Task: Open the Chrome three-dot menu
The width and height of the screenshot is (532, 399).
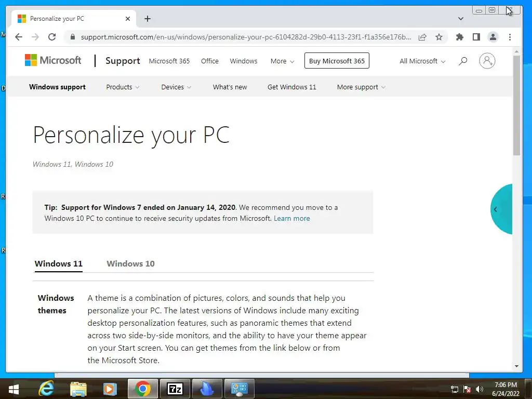Action: [x=510, y=37]
